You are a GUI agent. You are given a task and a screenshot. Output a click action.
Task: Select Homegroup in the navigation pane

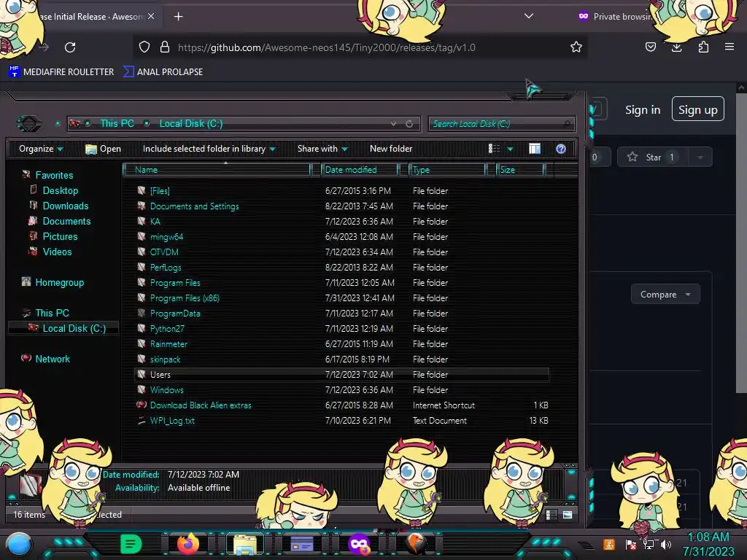[60, 282]
